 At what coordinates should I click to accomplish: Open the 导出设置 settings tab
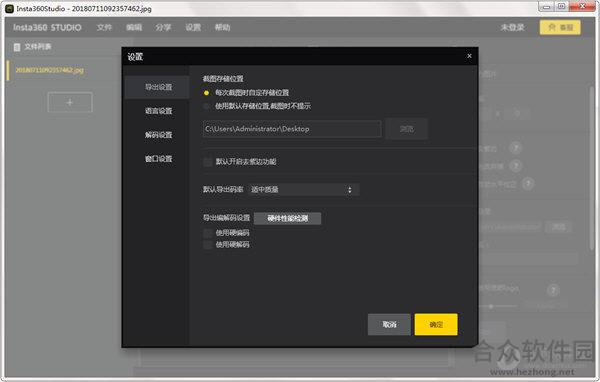pos(157,87)
